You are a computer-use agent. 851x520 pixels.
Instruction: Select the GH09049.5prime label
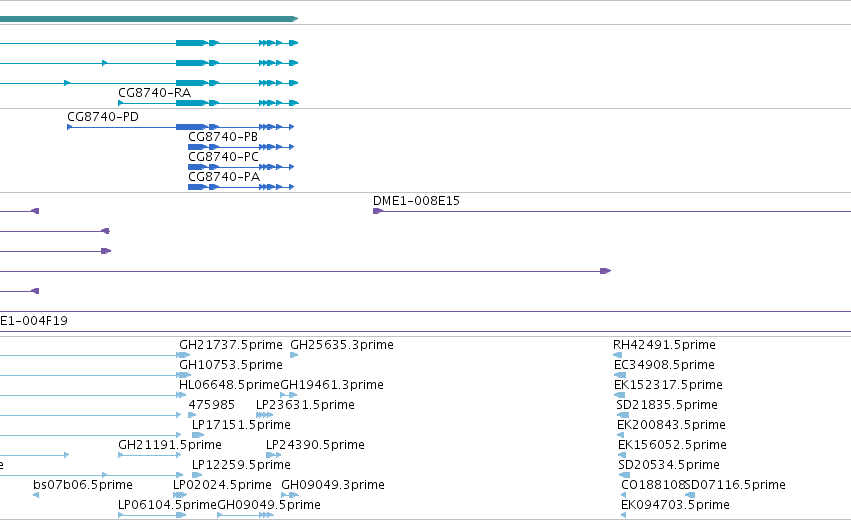(x=269, y=505)
